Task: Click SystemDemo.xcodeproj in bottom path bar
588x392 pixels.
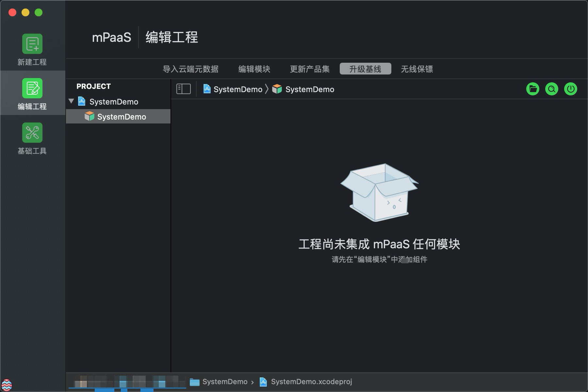Action: pyautogui.click(x=306, y=382)
